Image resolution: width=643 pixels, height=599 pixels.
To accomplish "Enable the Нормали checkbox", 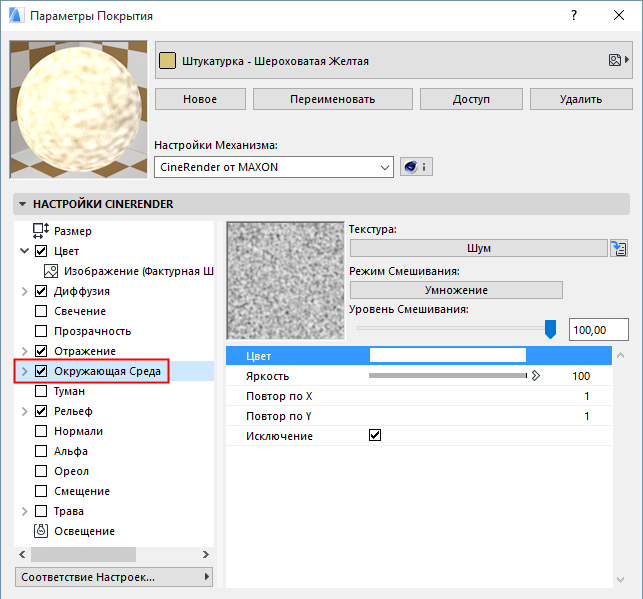I will pyautogui.click(x=41, y=431).
